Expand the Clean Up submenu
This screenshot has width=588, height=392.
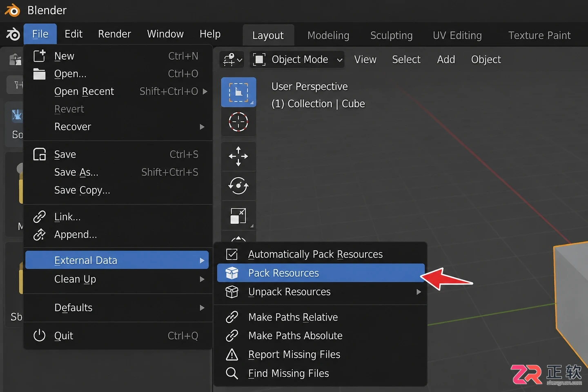click(202, 279)
